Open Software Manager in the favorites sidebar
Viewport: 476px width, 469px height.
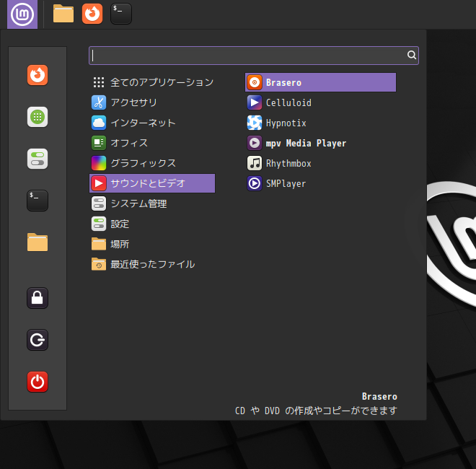(x=38, y=117)
